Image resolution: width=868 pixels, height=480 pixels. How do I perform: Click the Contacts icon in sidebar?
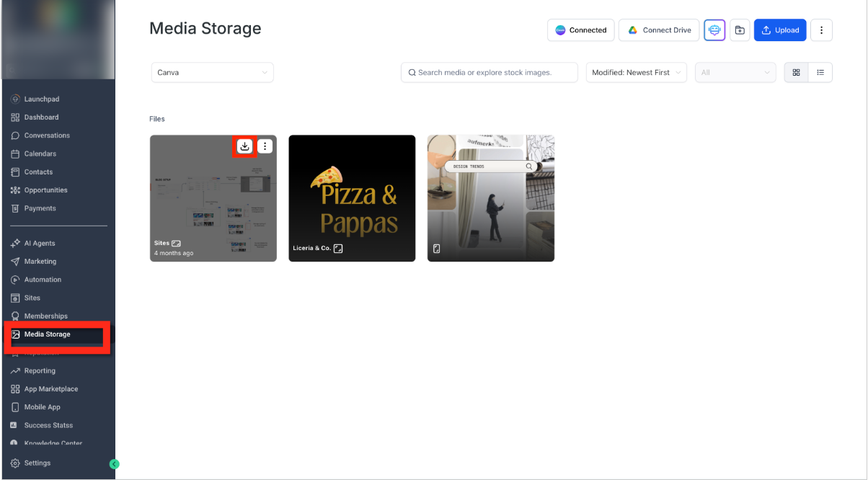(15, 172)
